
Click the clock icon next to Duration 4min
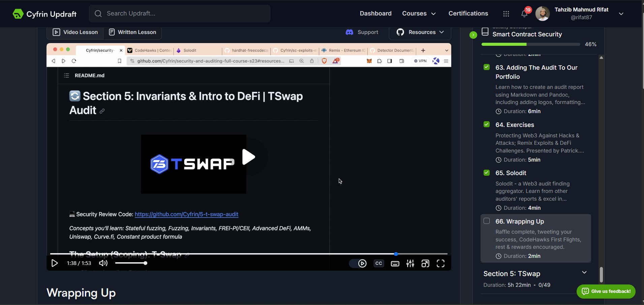[498, 208]
